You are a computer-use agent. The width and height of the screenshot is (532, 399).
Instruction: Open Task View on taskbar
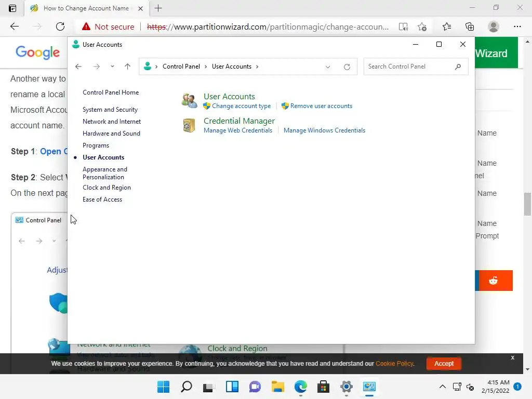(208, 387)
